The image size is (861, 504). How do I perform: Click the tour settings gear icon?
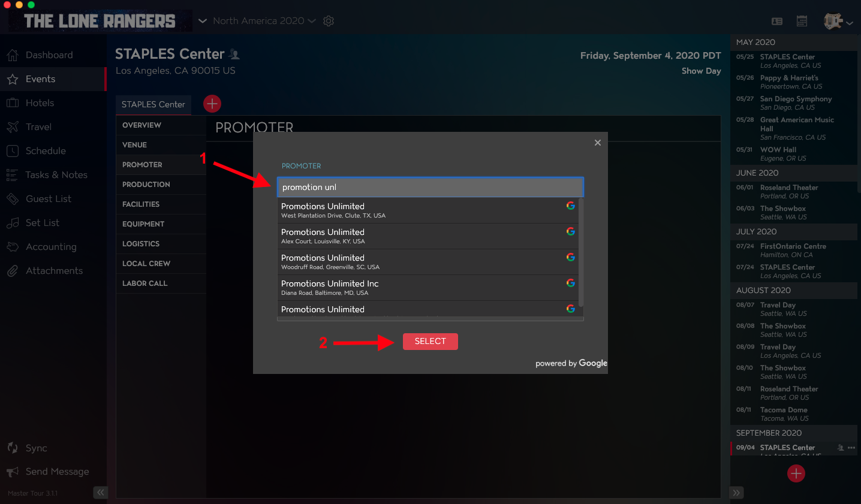pos(329,21)
